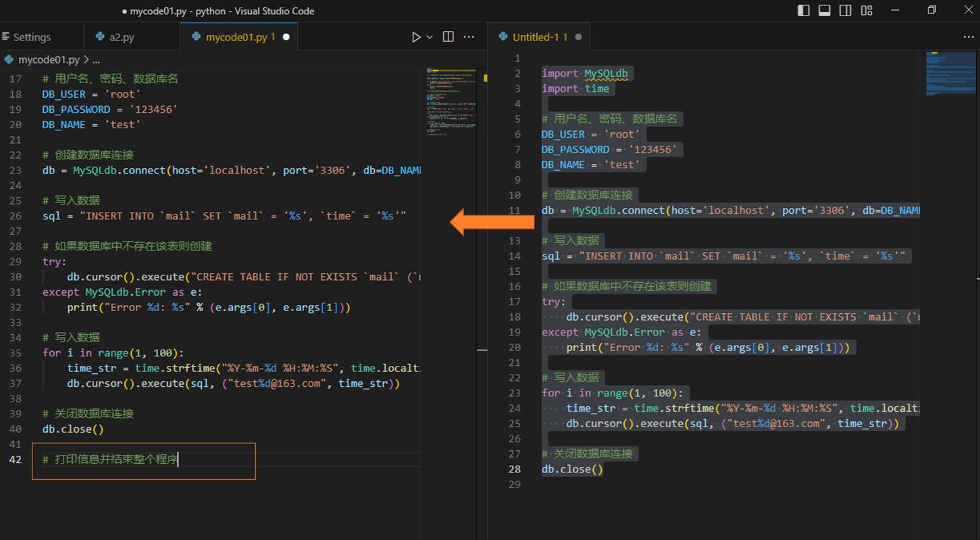The width and height of the screenshot is (980, 540).
Task: Place cursor on "DB_PASSWORD = '123456'" in mycode01.py
Action: click(109, 109)
